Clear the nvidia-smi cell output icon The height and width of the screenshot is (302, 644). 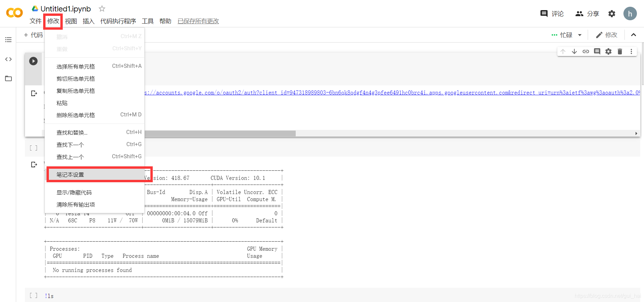[x=34, y=164]
